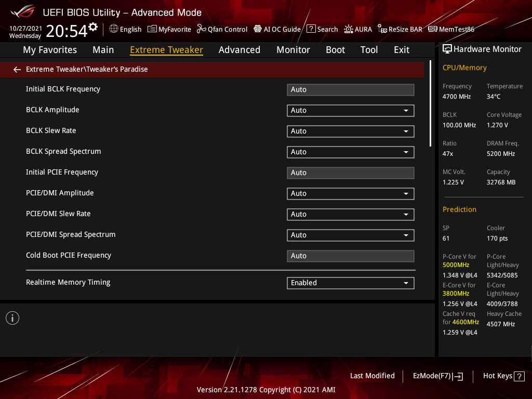Switch to the Advanced tab
This screenshot has height=399, width=532.
(240, 50)
